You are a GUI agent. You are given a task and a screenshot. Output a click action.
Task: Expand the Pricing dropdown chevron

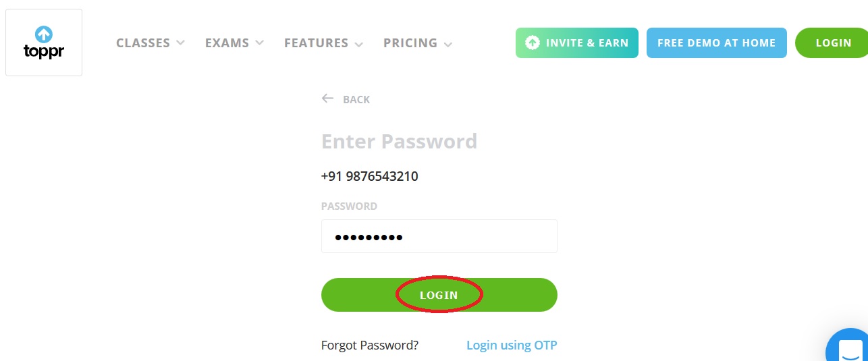[447, 45]
